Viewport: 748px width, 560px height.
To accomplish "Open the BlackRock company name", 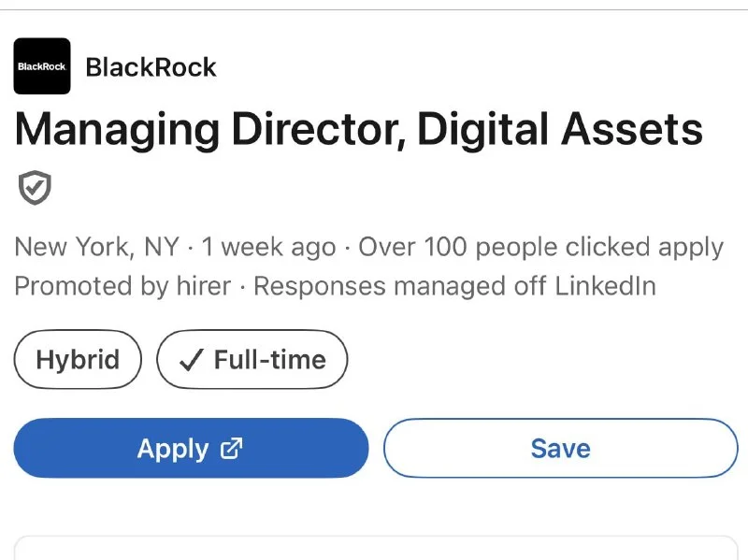I will pos(151,66).
